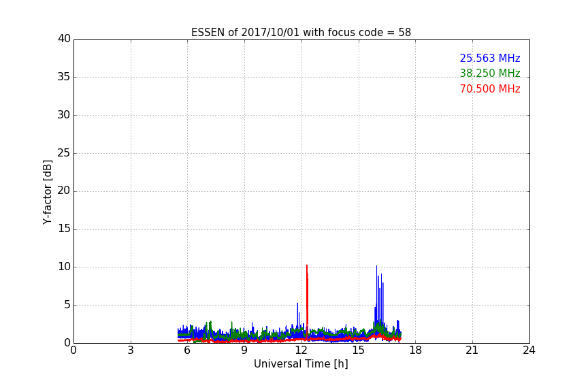Click the x-axis tick value 12

(301, 350)
